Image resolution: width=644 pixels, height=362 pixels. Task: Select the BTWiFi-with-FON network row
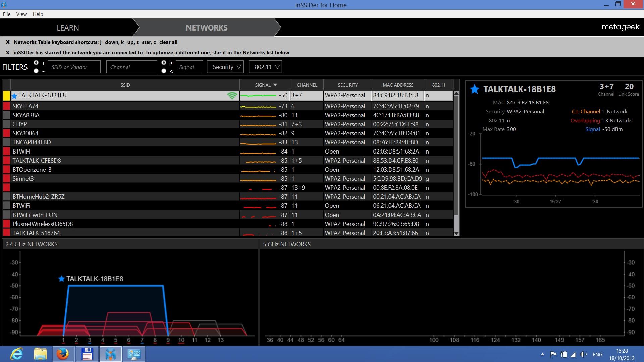228,215
